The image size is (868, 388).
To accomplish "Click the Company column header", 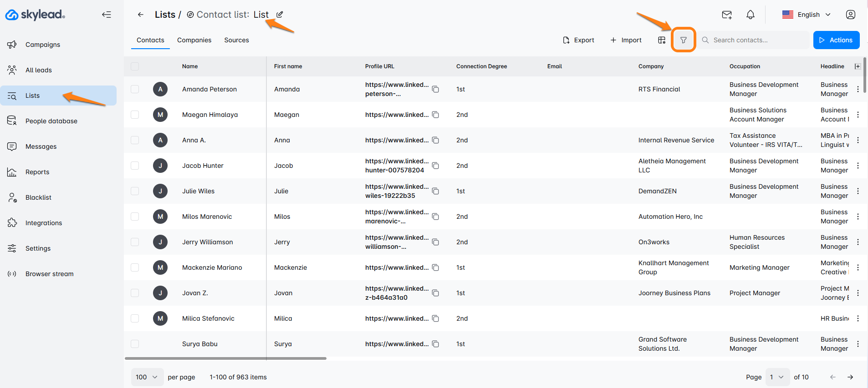I will (651, 66).
